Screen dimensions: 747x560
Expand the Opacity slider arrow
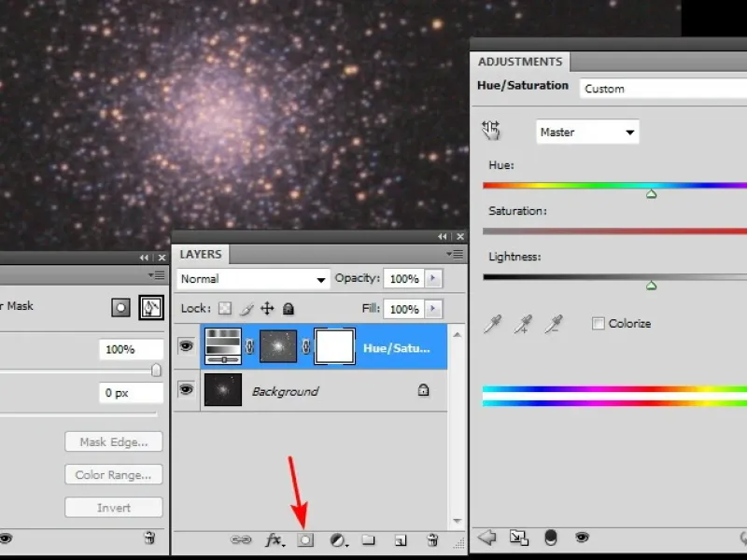(434, 279)
